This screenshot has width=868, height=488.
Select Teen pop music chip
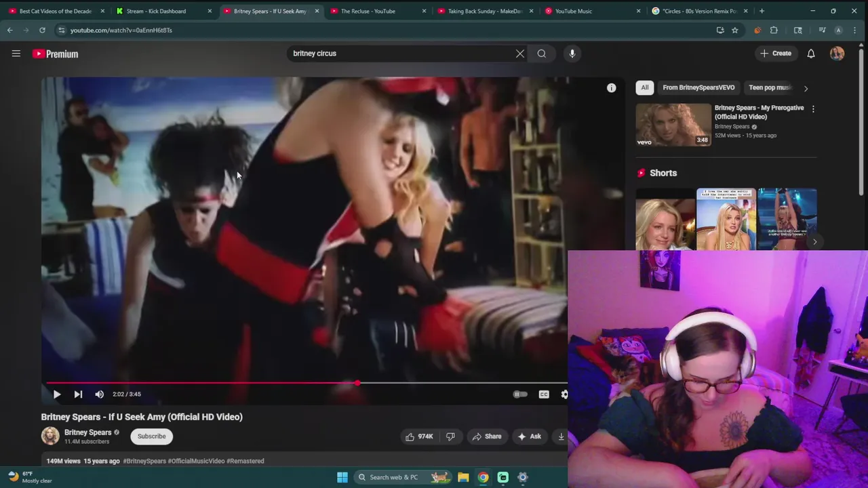click(769, 87)
